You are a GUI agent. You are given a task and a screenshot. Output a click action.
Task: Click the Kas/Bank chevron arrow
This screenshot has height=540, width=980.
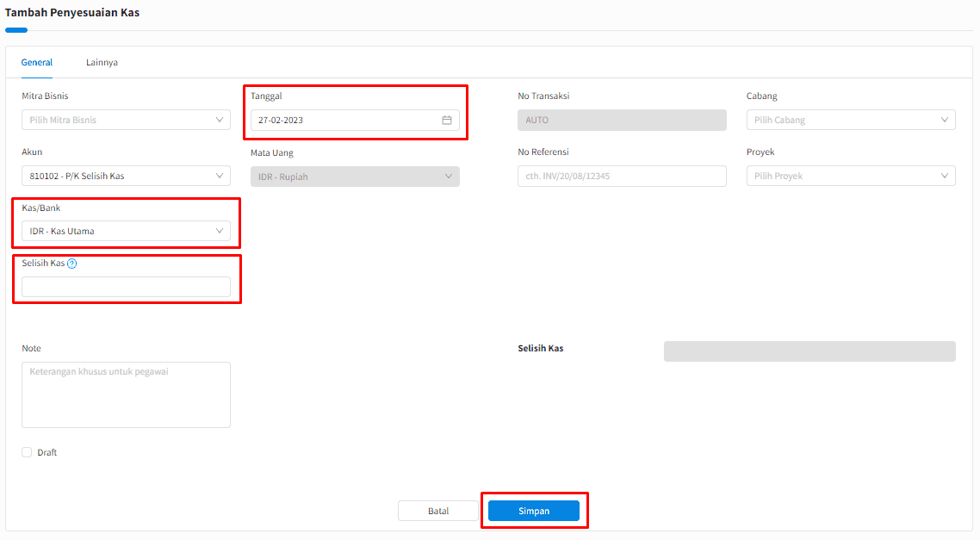[x=220, y=231]
